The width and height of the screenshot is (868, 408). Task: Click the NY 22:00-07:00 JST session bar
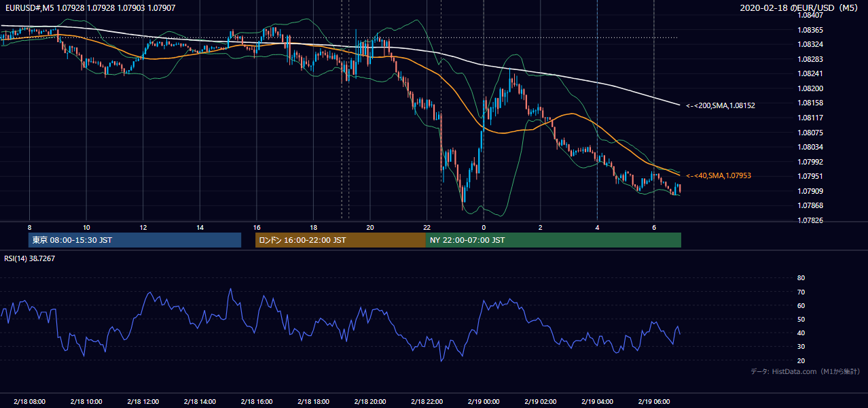coord(554,240)
